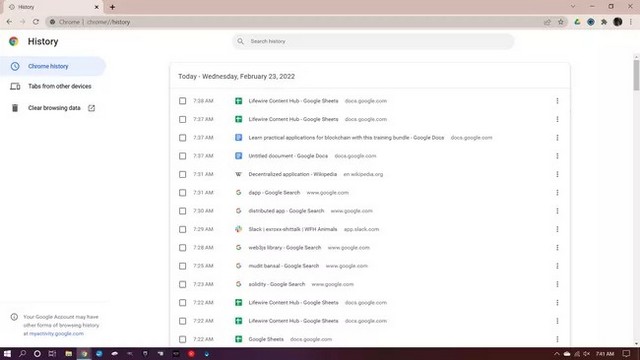This screenshot has width=640, height=360.
Task: Click the bookmark star icon in address bar
Action: tap(561, 22)
